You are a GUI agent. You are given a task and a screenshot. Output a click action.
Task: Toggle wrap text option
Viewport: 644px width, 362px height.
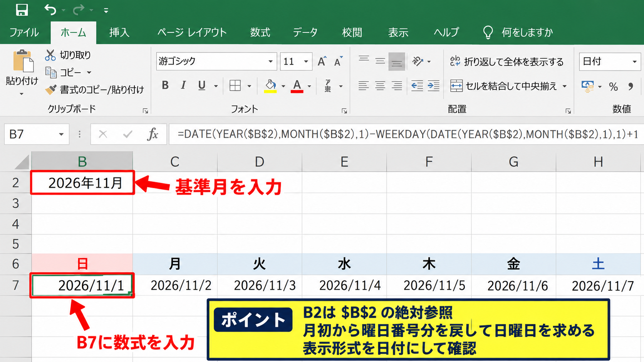506,62
